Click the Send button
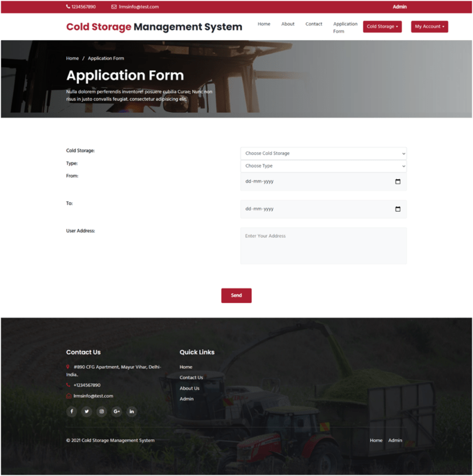Screen dimensions: 473x476 236,296
